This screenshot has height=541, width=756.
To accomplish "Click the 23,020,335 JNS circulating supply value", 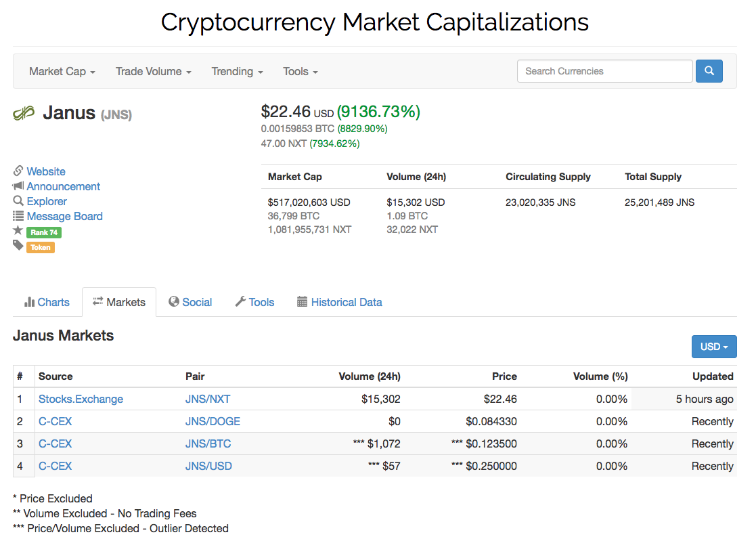I will coord(541,202).
